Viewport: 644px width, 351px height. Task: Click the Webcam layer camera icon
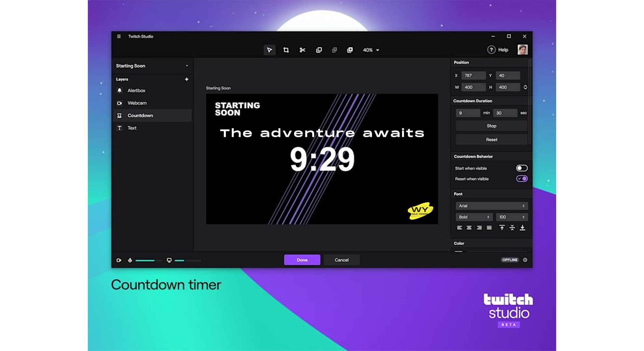(x=120, y=103)
